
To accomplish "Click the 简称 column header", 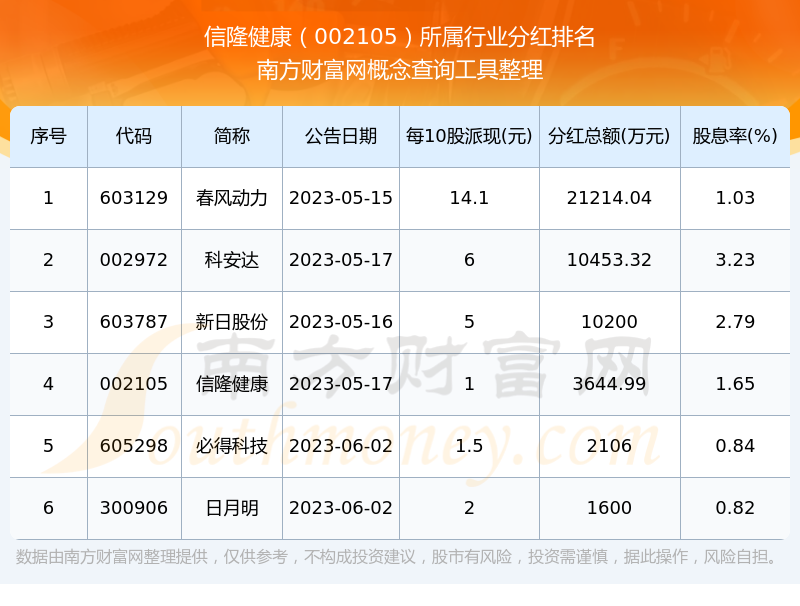I will pyautogui.click(x=232, y=136).
